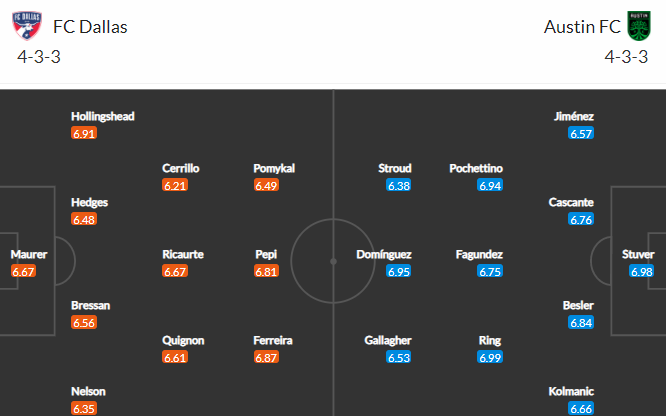Viewport: 666px width, 416px height.
Task: Open player Pepi in the lineup
Action: pos(266,255)
